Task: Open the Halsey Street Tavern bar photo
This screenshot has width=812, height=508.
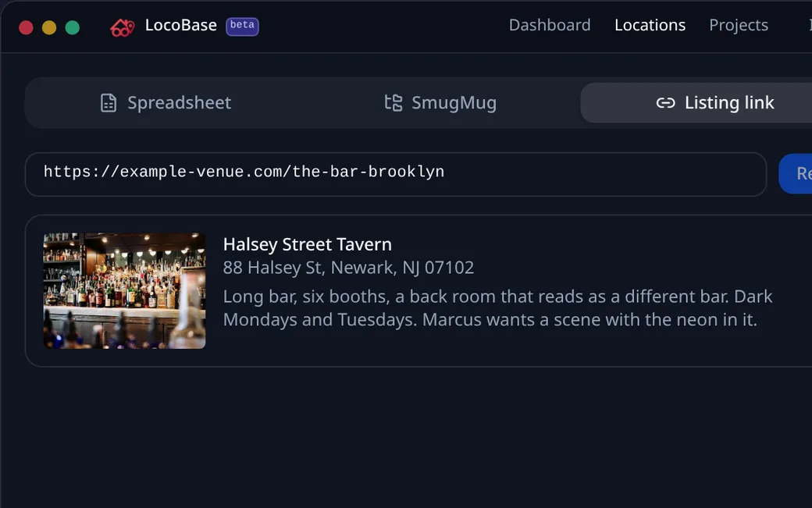Action: pyautogui.click(x=124, y=291)
